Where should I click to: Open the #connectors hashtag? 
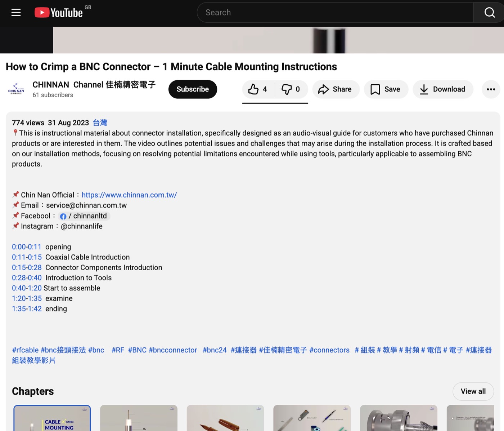coord(329,350)
